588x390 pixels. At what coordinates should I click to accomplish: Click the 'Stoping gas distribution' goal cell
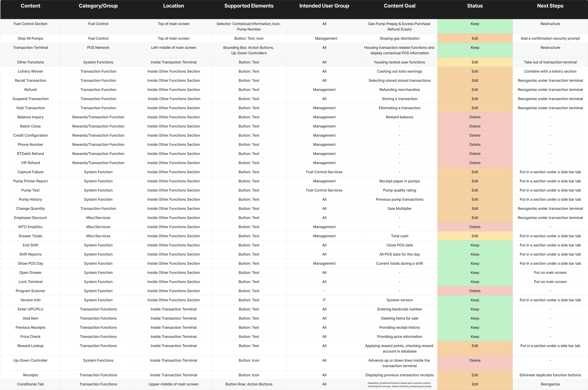(x=399, y=38)
